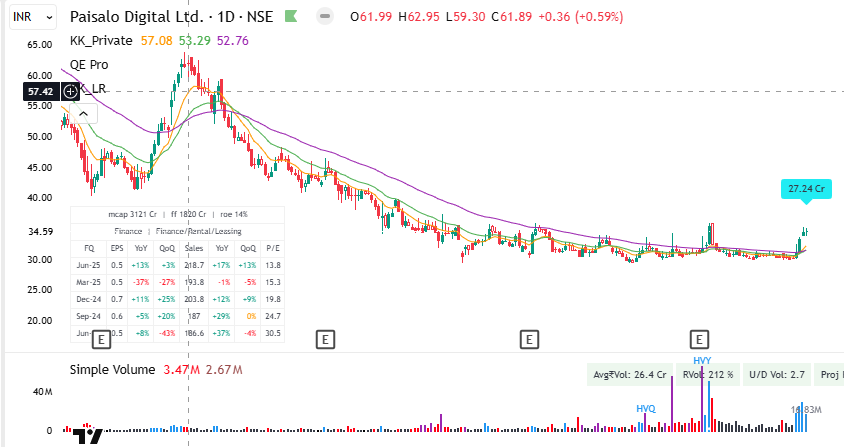Click the roe 14% text
Viewport: 844px width, 447px height.
pyautogui.click(x=234, y=214)
